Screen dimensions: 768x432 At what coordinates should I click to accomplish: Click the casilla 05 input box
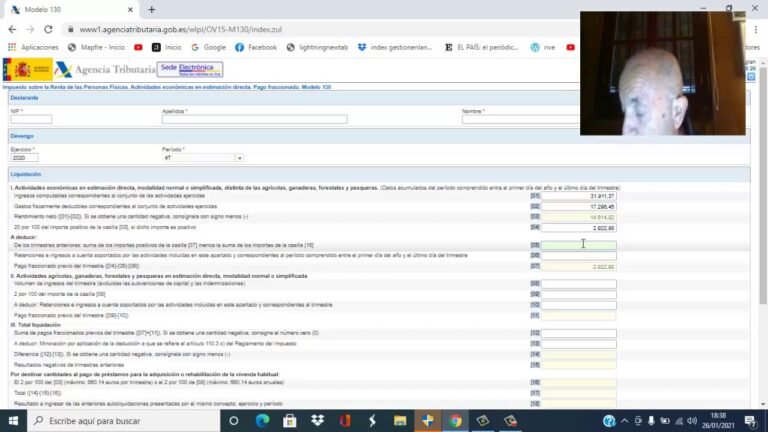[x=579, y=245]
